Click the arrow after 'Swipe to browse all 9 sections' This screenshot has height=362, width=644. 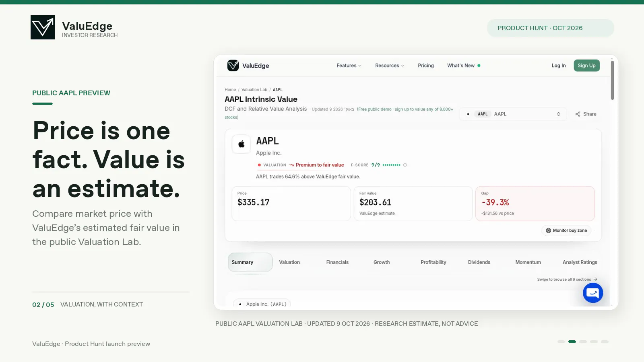596,280
